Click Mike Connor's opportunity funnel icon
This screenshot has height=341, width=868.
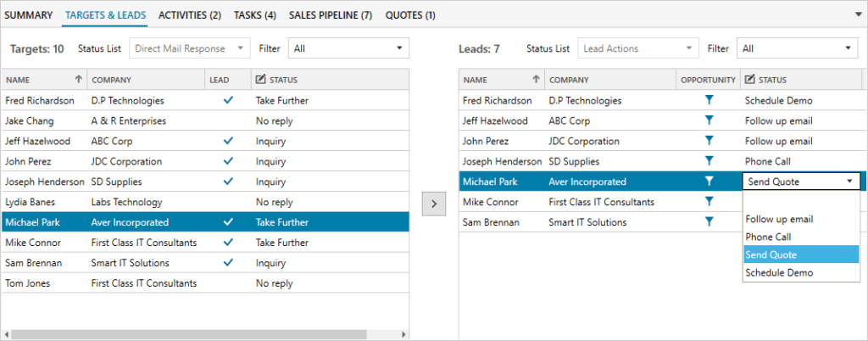tap(709, 202)
